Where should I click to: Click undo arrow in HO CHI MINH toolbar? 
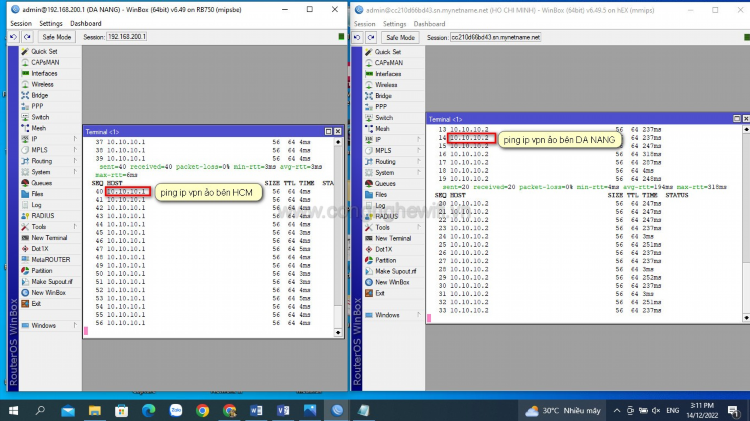(357, 37)
